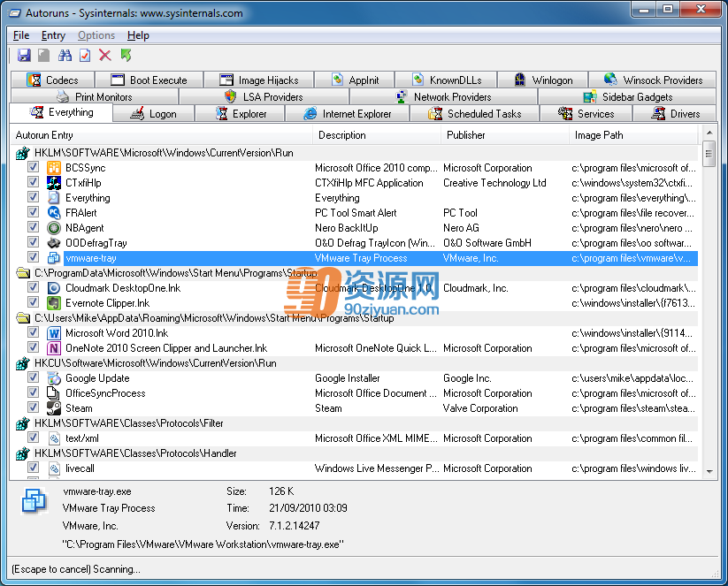This screenshot has width=728, height=586.
Task: Sort by Publisher column header
Action: click(505, 135)
